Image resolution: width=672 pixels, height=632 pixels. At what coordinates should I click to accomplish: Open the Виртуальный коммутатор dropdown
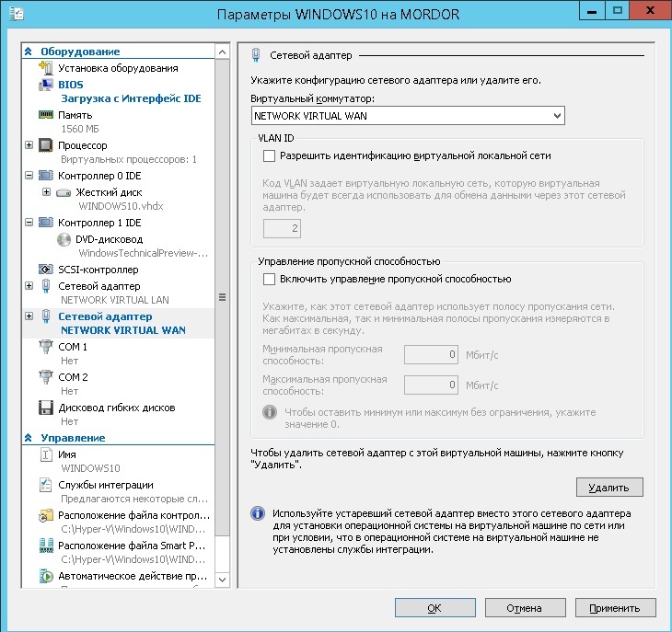coord(407,116)
